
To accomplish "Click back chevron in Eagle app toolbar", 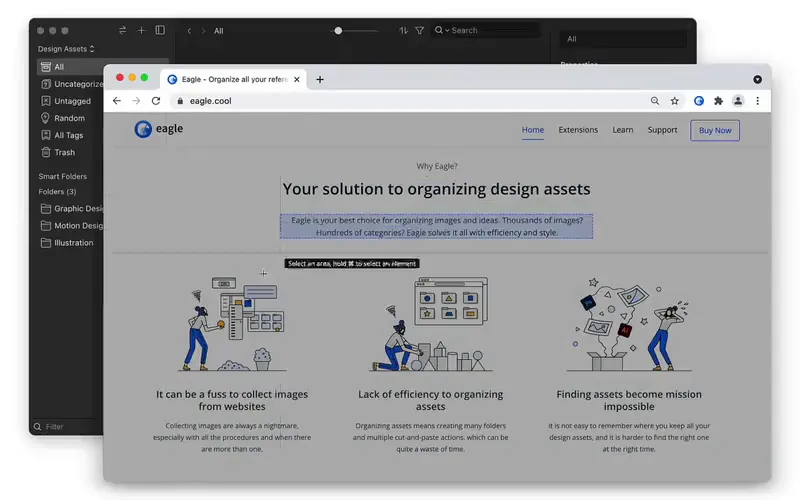I will (x=189, y=31).
